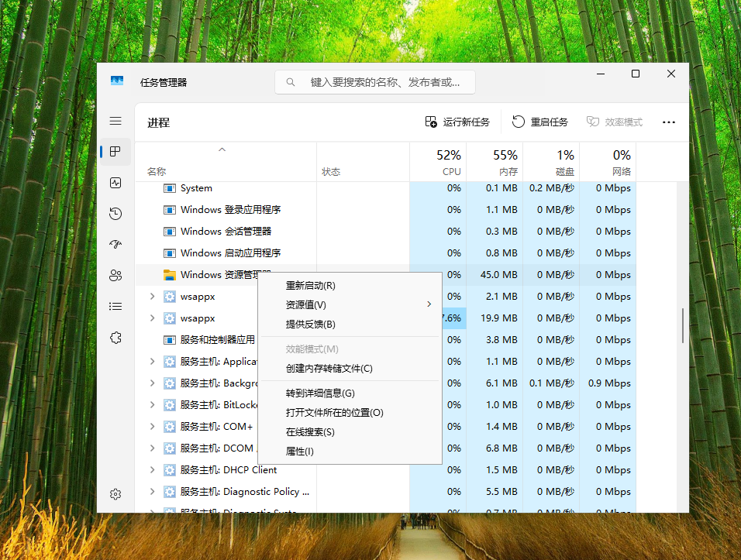741x560 pixels.
Task: Sort by 网络 0% column
Action: (608, 162)
